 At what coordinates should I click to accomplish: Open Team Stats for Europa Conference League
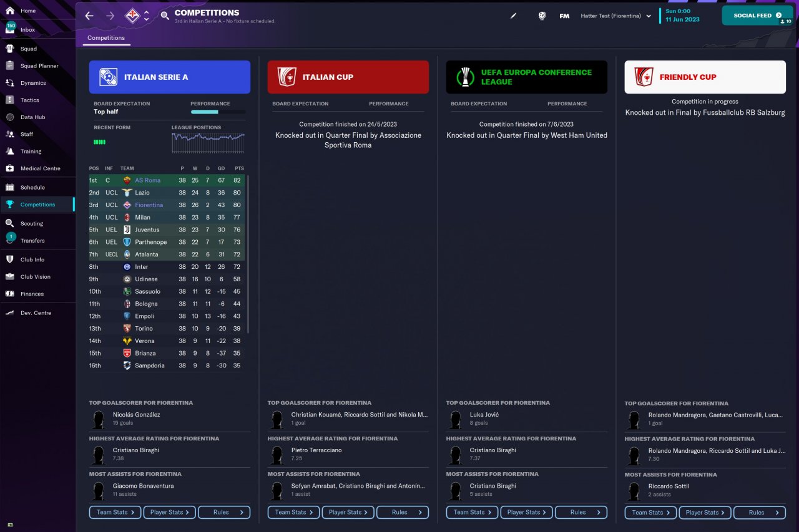click(473, 512)
